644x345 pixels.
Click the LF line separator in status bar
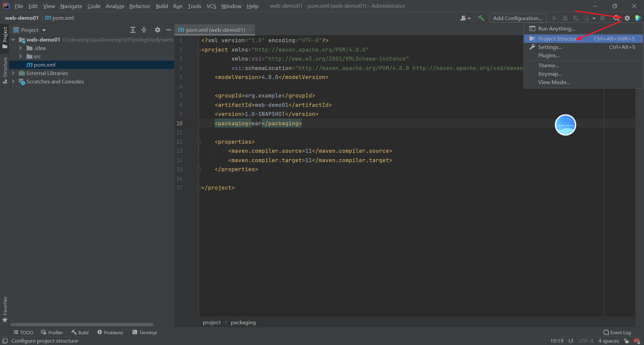[571, 341]
